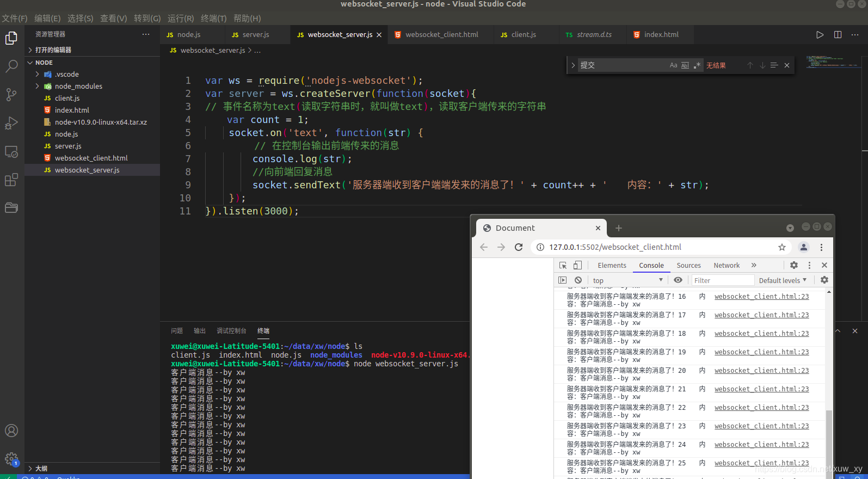
Task: Toggle console live expression eye
Action: pyautogui.click(x=678, y=280)
